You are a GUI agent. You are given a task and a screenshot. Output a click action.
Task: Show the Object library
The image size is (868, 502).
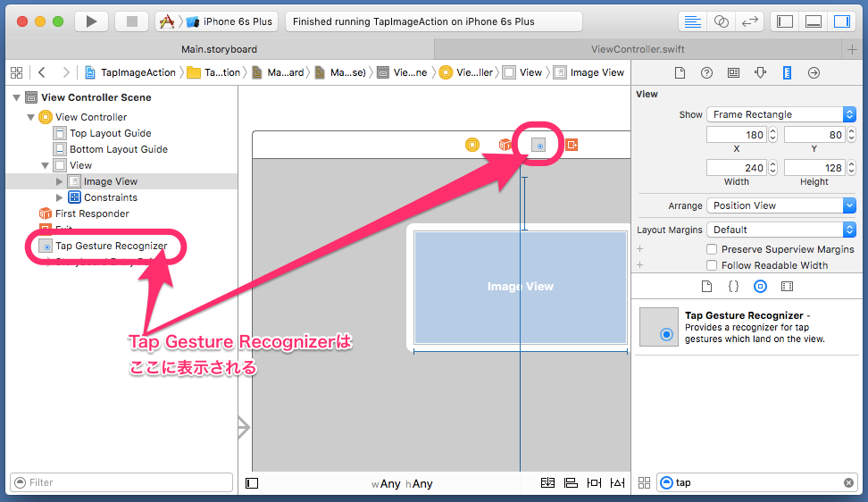click(x=760, y=286)
